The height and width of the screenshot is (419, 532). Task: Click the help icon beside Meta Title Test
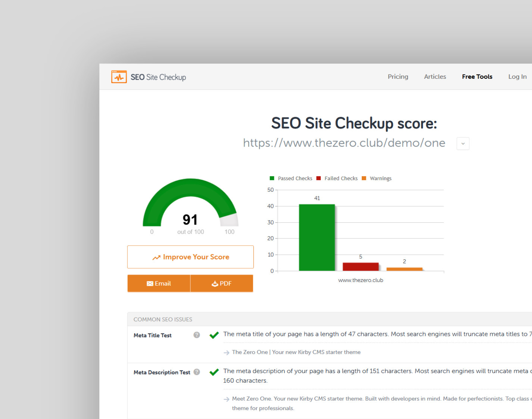pyautogui.click(x=197, y=335)
